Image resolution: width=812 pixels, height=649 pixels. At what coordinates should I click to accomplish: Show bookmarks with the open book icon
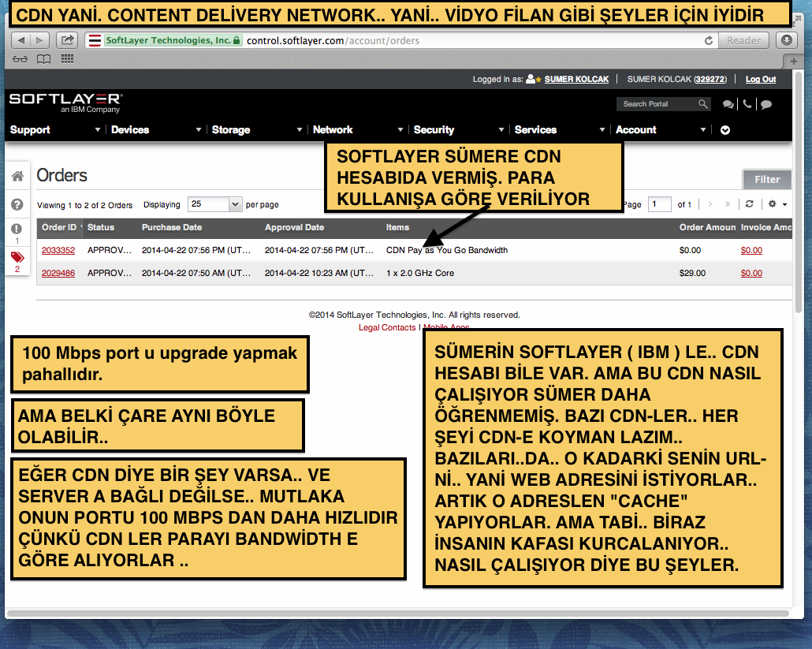click(x=43, y=59)
